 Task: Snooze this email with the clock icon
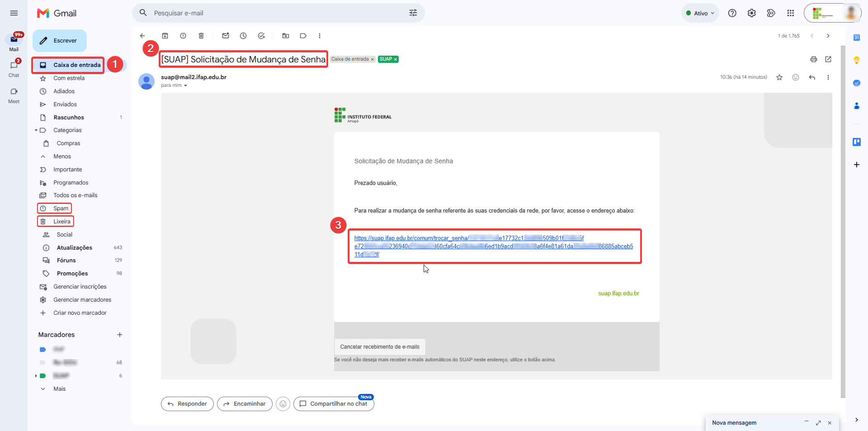(243, 36)
